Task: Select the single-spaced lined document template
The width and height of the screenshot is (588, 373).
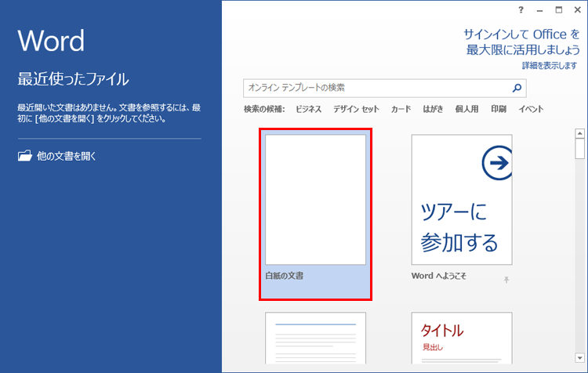Action: 315,339
